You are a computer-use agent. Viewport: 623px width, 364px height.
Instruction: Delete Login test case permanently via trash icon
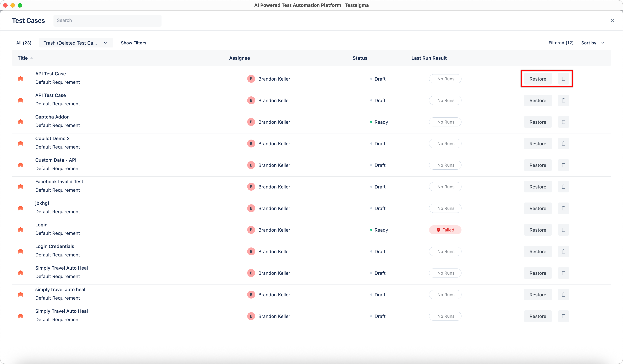point(563,230)
